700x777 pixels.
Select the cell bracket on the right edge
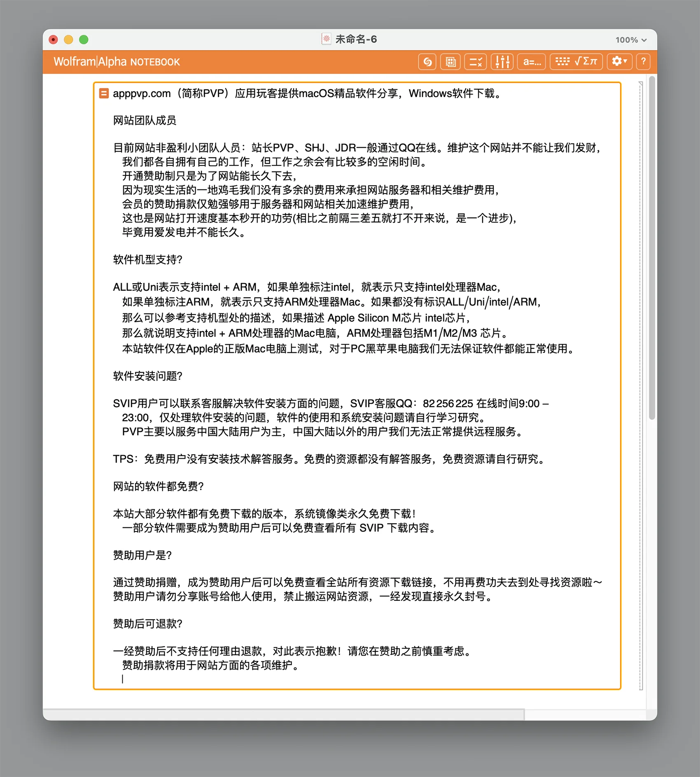click(641, 385)
